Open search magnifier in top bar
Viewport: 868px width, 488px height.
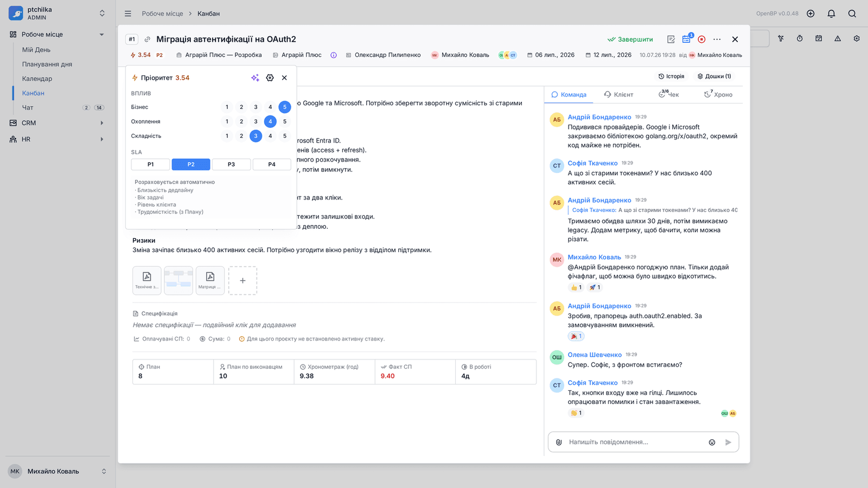pyautogui.click(x=852, y=14)
